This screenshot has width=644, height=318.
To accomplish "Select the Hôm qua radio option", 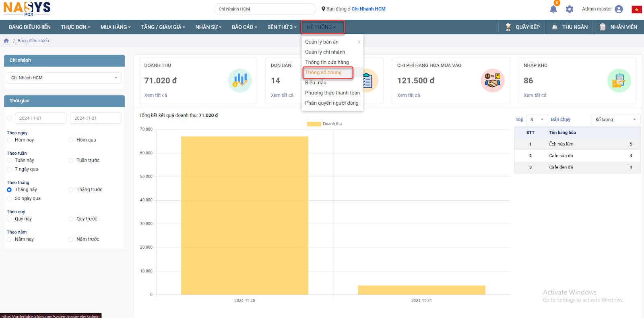I will point(71,140).
